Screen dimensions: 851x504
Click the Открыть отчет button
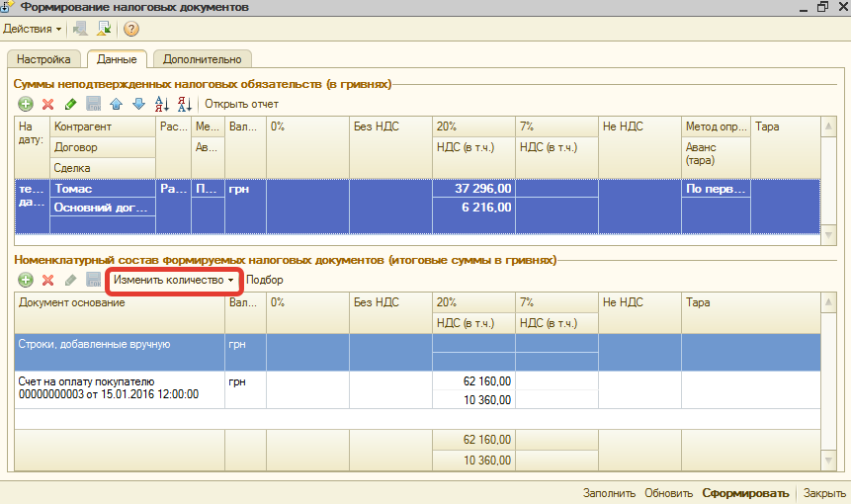pos(241,104)
